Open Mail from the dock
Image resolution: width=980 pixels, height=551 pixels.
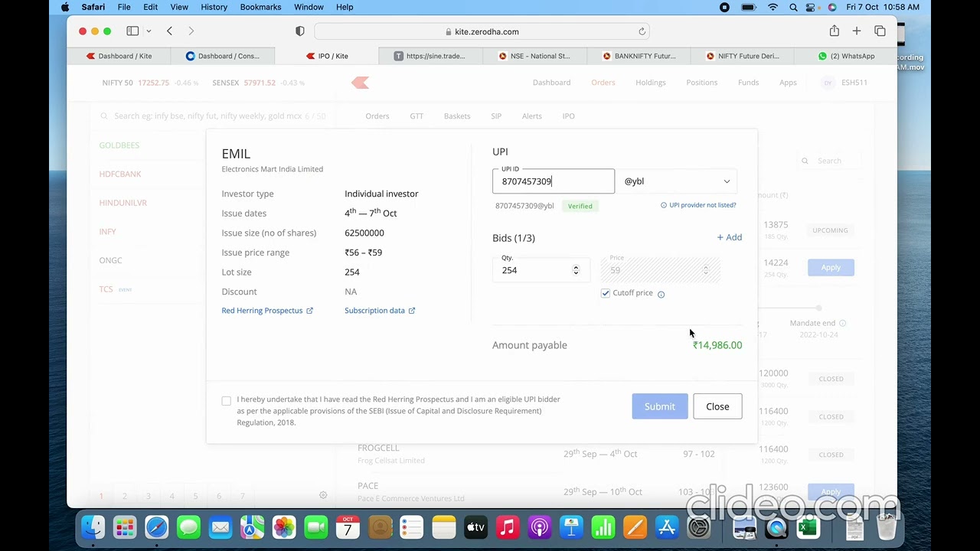pyautogui.click(x=220, y=527)
